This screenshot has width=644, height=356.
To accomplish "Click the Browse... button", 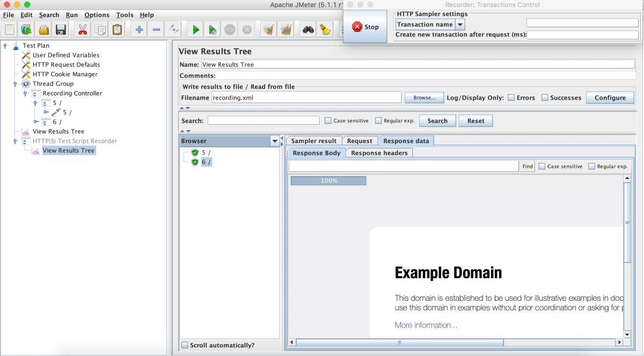I will pyautogui.click(x=425, y=98).
